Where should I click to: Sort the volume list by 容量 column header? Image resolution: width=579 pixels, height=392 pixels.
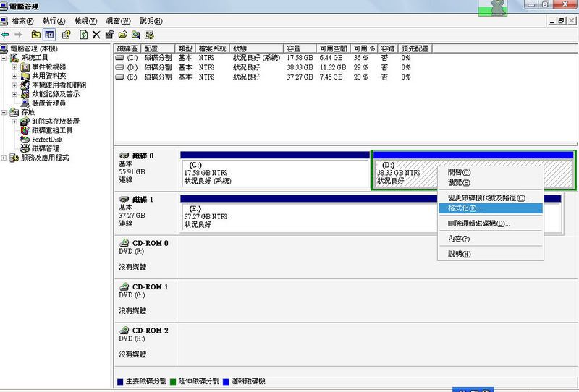click(297, 48)
